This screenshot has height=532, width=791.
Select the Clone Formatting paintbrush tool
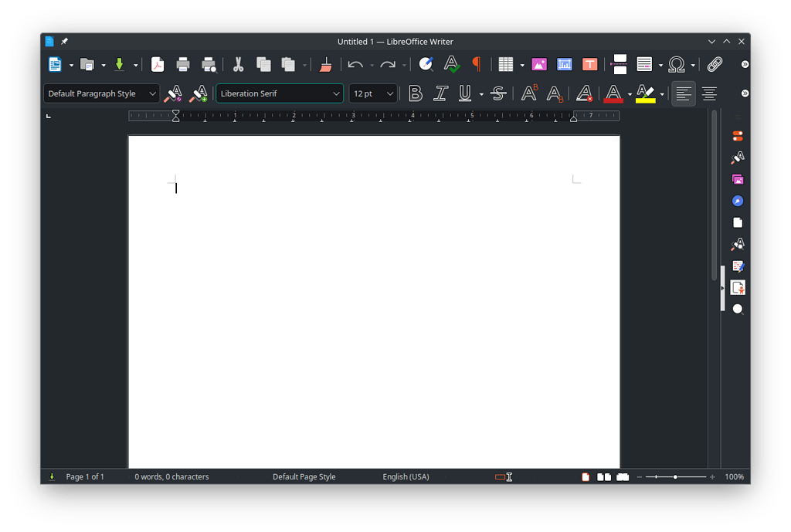324,64
